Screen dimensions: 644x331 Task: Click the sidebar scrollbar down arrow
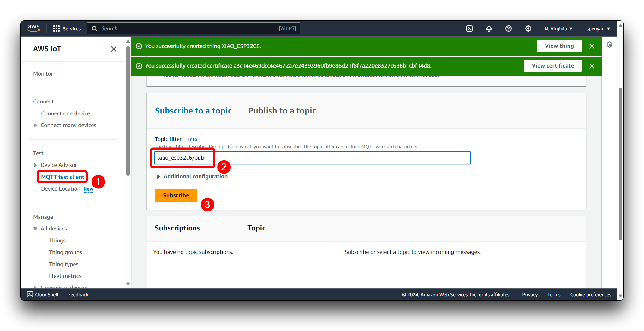(128, 284)
